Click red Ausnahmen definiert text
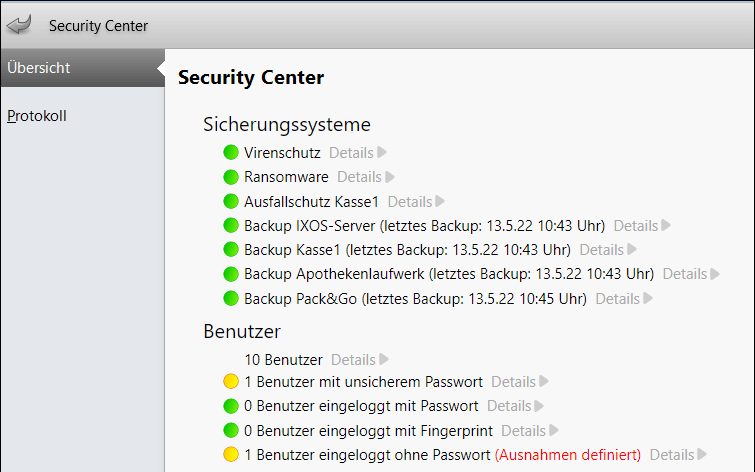 click(x=568, y=455)
